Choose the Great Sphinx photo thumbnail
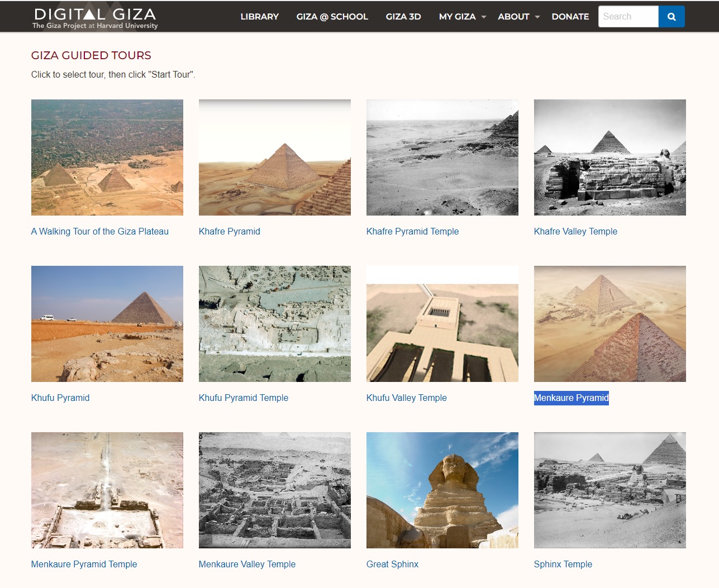The image size is (719, 588). (x=442, y=490)
